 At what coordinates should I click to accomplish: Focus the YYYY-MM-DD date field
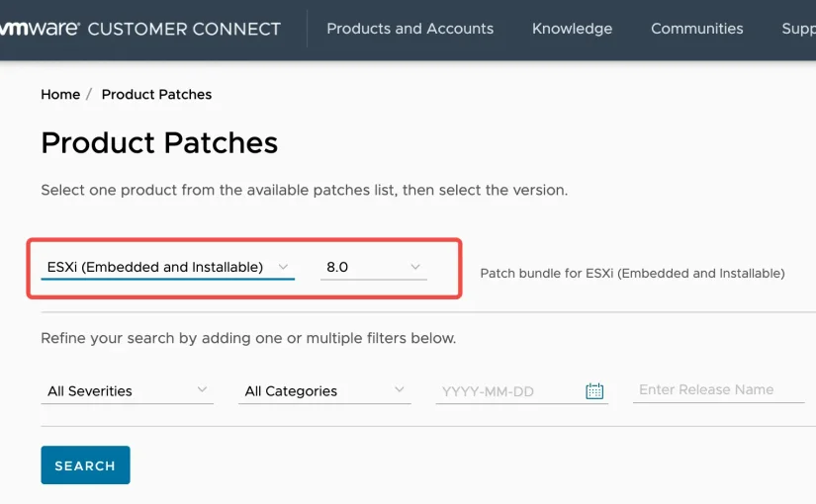506,391
